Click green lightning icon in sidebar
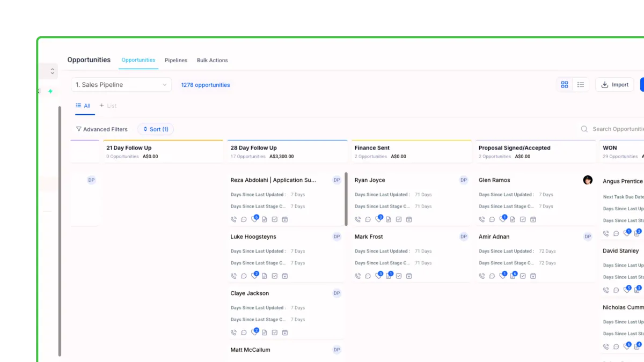This screenshot has width=644, height=362. click(50, 91)
